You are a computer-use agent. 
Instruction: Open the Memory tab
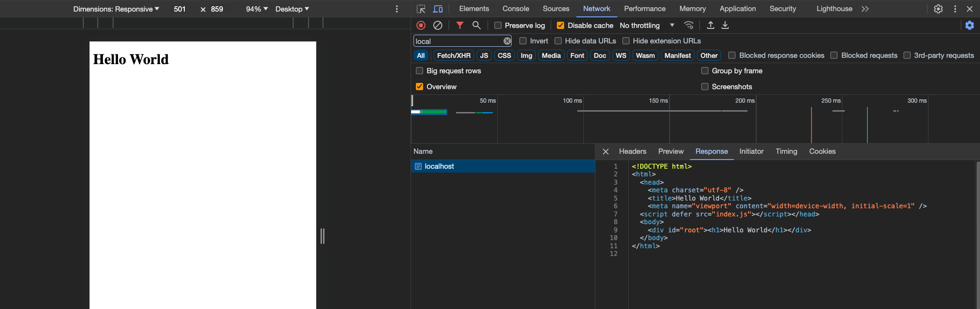pos(693,9)
